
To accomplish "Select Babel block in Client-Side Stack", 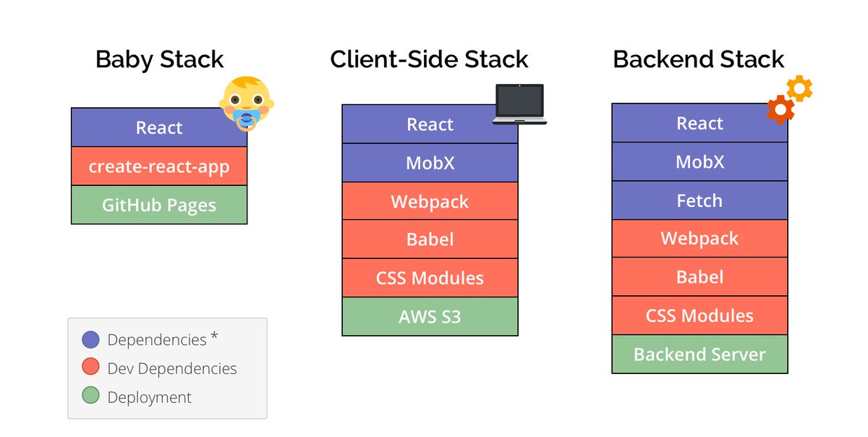I will pos(430,239).
